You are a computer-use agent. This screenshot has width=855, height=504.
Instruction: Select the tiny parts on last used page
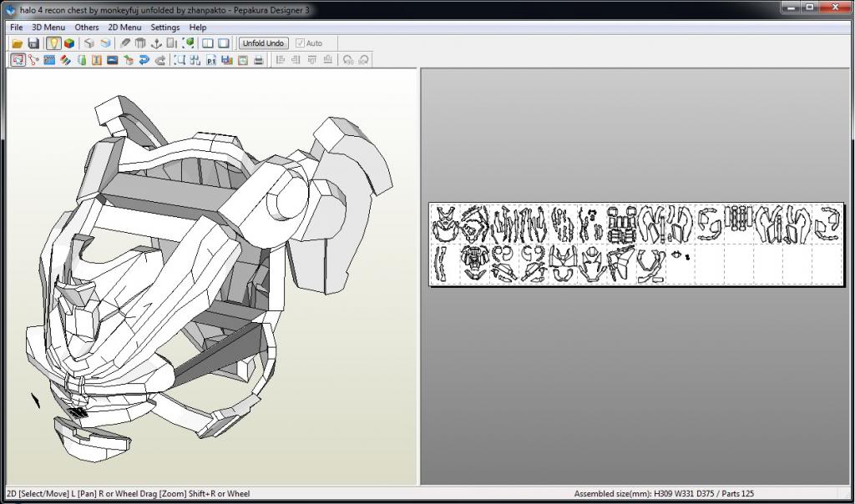pos(680,255)
